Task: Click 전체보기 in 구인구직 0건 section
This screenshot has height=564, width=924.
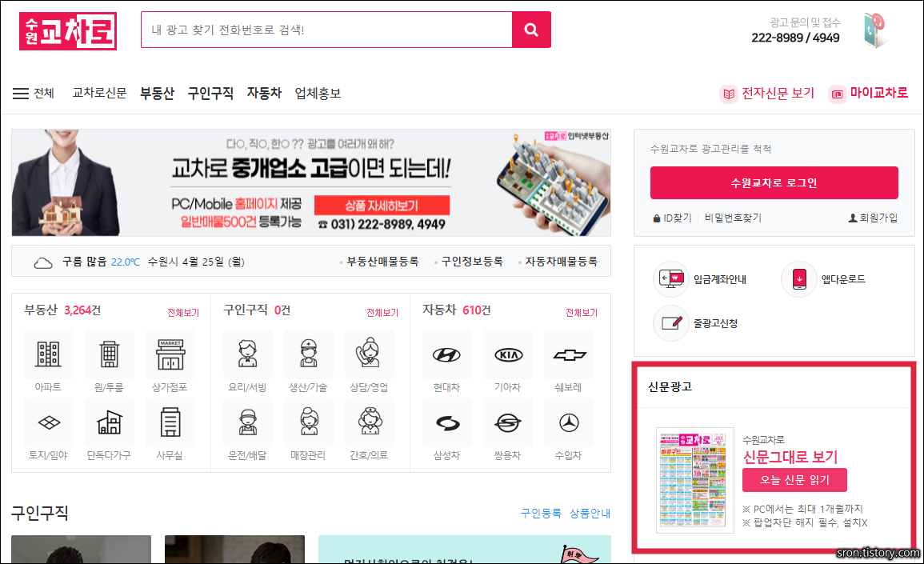Action: [382, 312]
